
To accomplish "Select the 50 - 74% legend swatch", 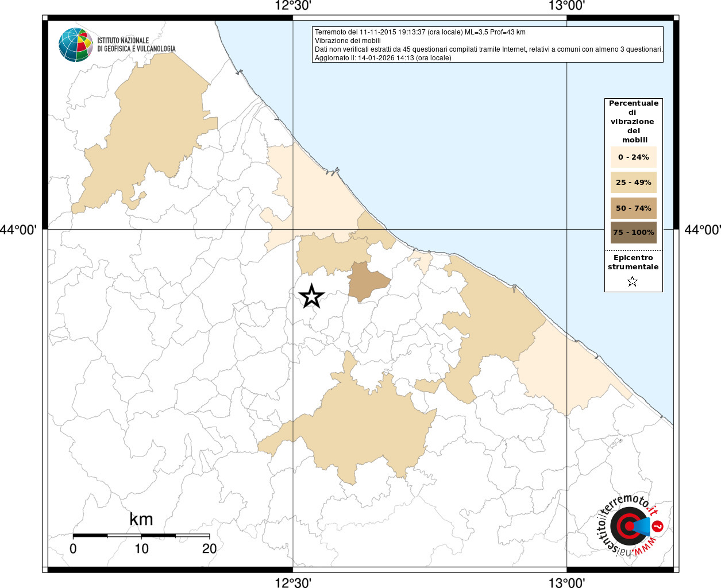I will coord(633,208).
